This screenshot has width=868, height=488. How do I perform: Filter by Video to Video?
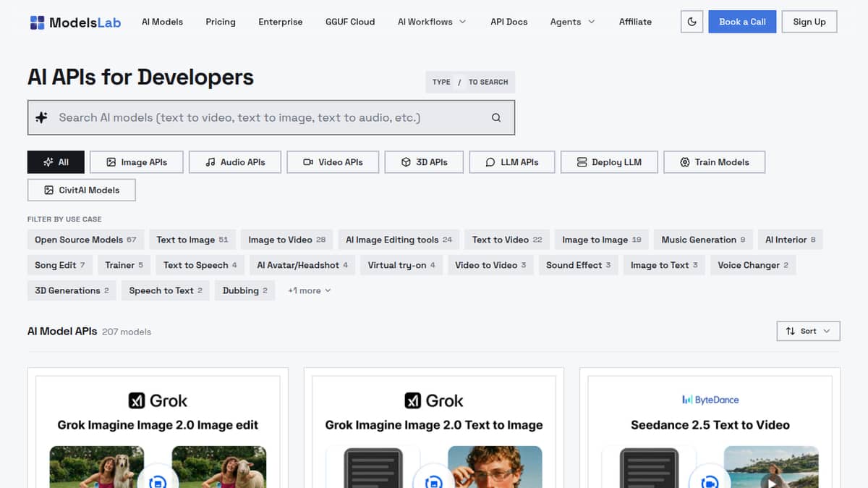[x=490, y=265]
